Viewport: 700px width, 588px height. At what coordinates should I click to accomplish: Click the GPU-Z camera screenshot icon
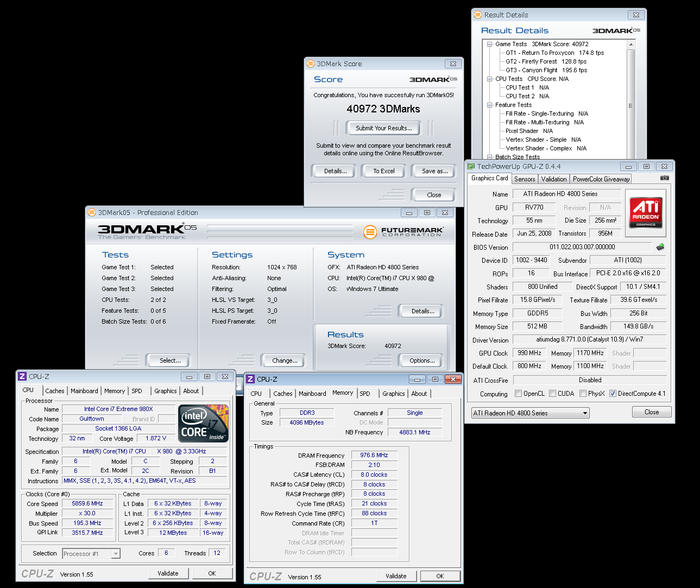coord(664,178)
